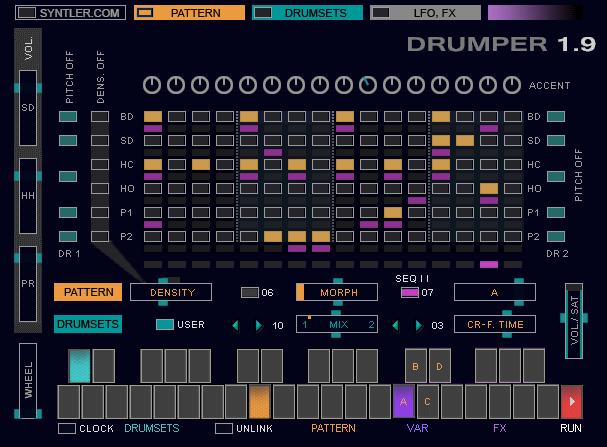Enable the UNLINK checkbox
Image resolution: width=607 pixels, height=447 pixels.
tap(224, 428)
